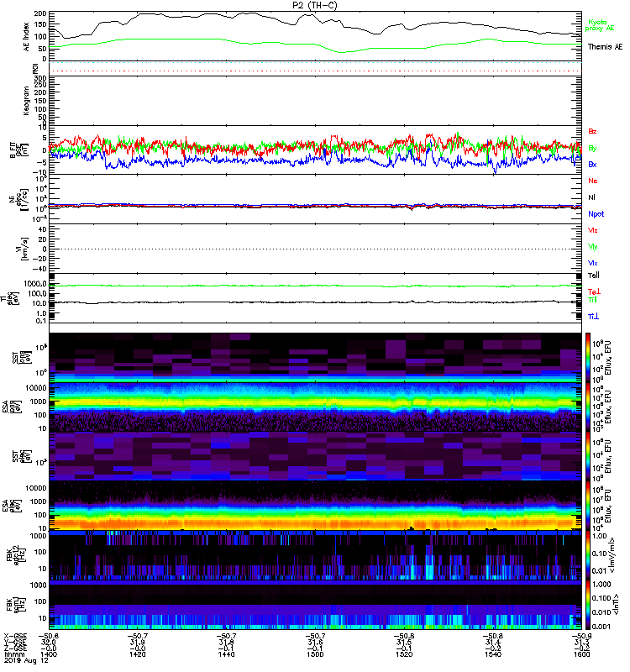Select the green By legend label
The height and width of the screenshot is (672, 630).
coord(592,148)
